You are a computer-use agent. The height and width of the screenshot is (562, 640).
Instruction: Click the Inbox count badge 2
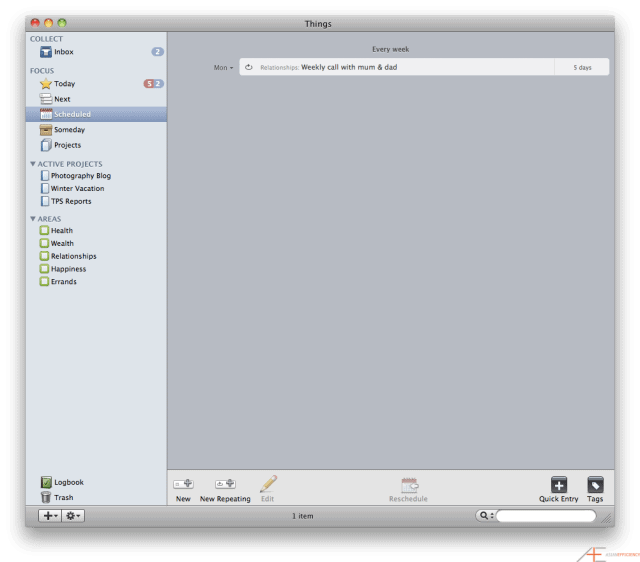158,52
